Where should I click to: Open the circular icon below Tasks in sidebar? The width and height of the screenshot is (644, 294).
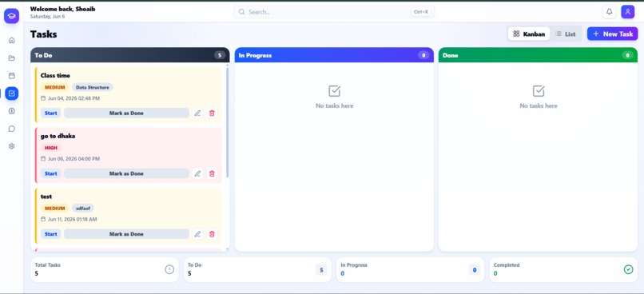pos(11,111)
